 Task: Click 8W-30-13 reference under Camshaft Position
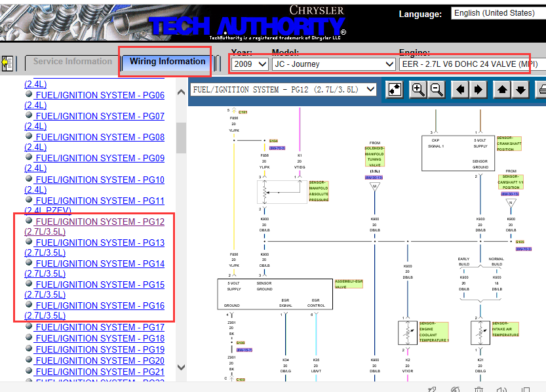[510, 194]
